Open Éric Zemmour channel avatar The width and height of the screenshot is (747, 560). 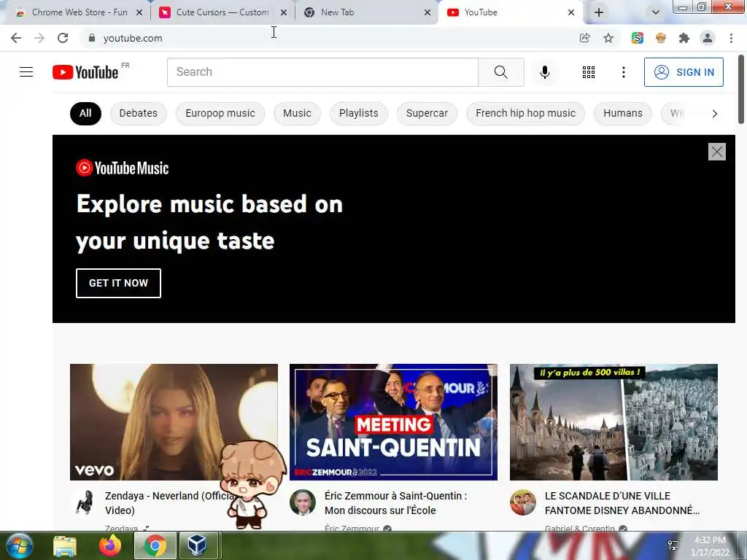point(303,502)
